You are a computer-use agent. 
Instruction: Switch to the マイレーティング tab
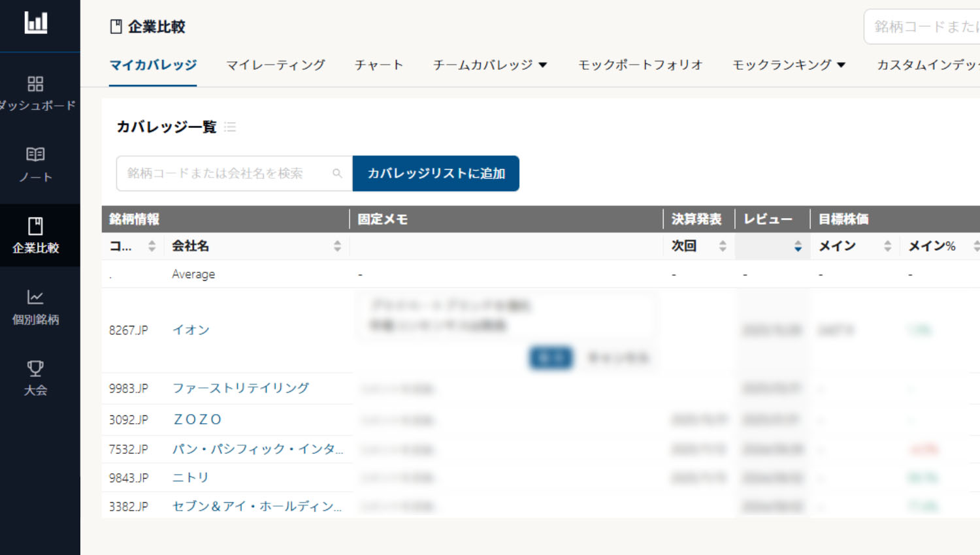click(275, 65)
